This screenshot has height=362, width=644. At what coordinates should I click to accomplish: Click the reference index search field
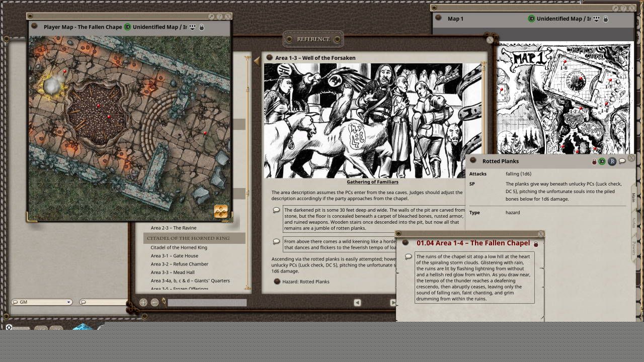coord(207,303)
